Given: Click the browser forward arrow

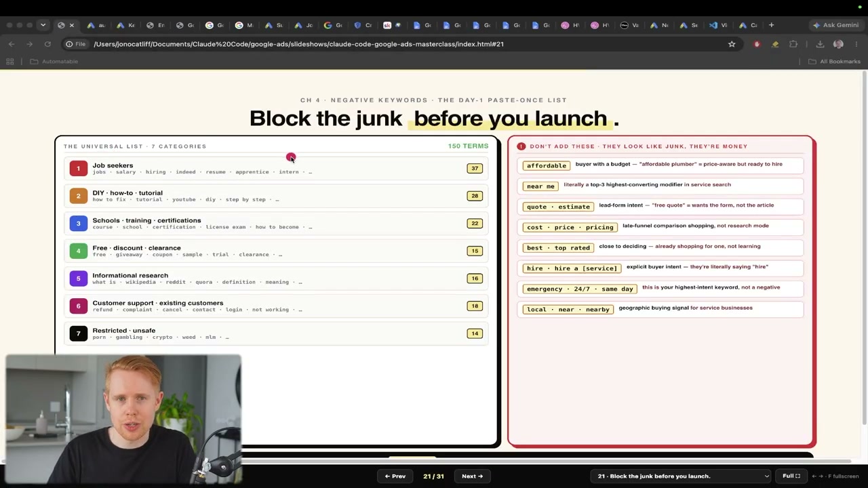Looking at the screenshot, I should (29, 44).
